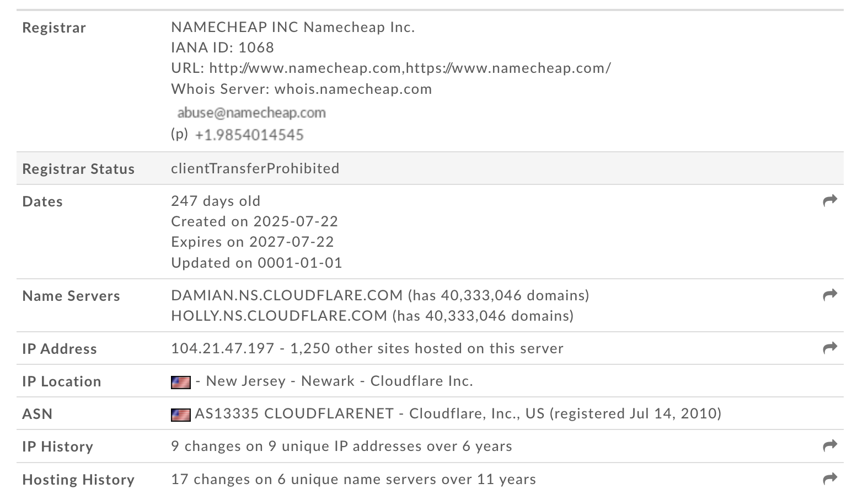Click the "Expires on 2027-07-22" date
868x499 pixels.
click(253, 242)
